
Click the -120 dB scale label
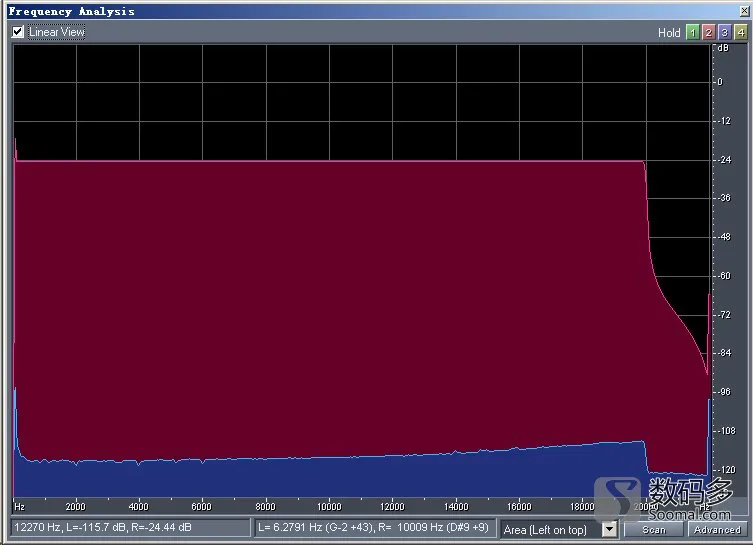[726, 470]
